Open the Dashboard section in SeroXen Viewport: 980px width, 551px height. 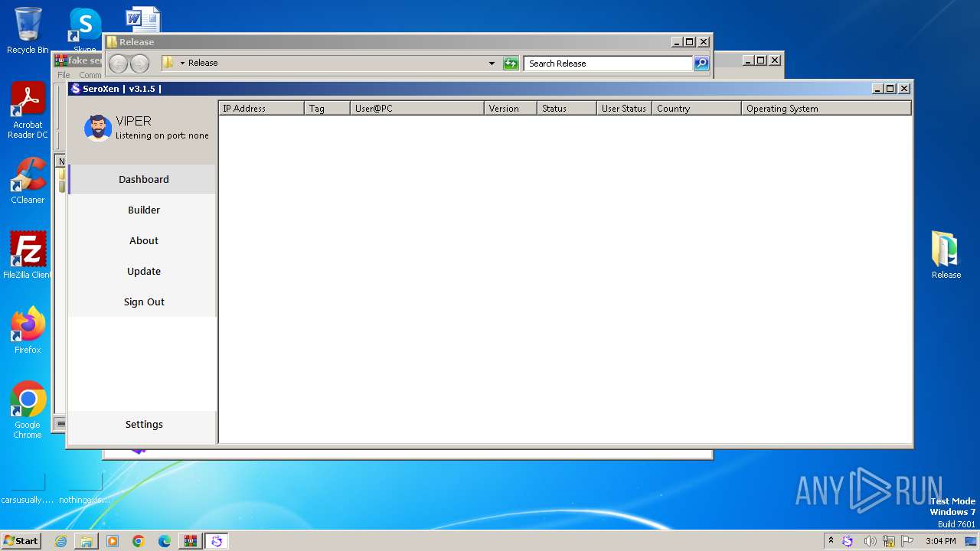pos(143,179)
